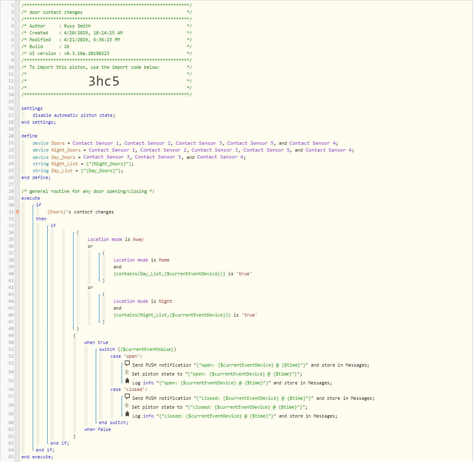Screen dimensions: 476x462
Task: Click the Modified date 4/21/2019, 6:36:23 PM
Action: pos(92,40)
